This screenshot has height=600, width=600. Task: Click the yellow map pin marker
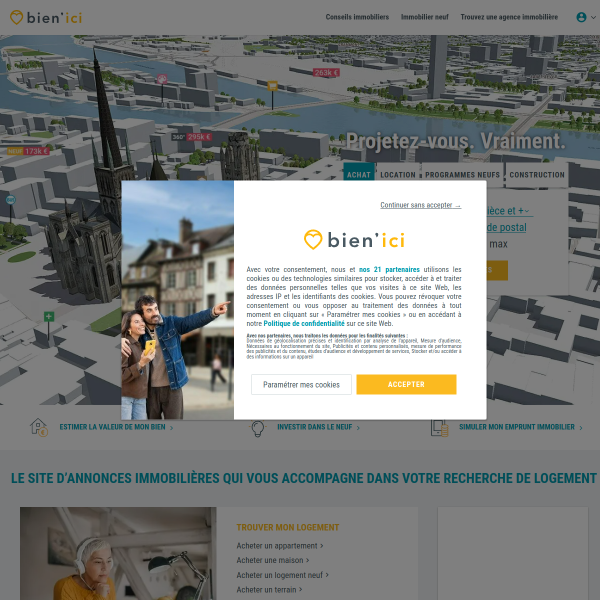(x=272, y=86)
